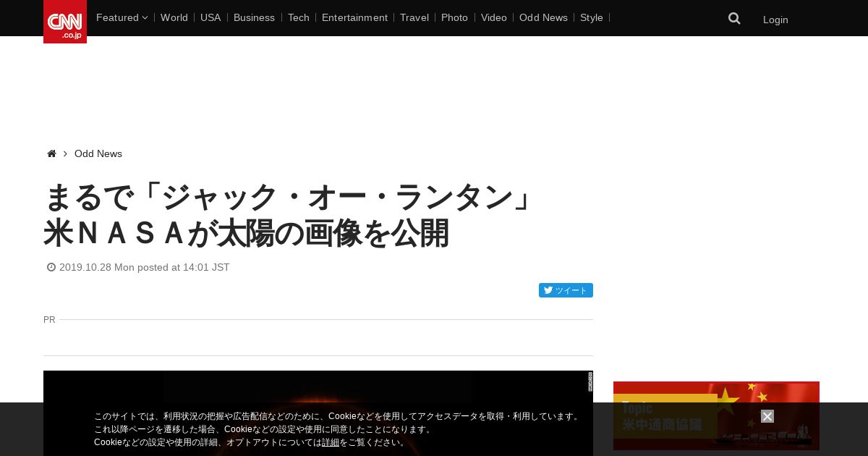Open the Video section
This screenshot has width=868, height=456.
494,17
